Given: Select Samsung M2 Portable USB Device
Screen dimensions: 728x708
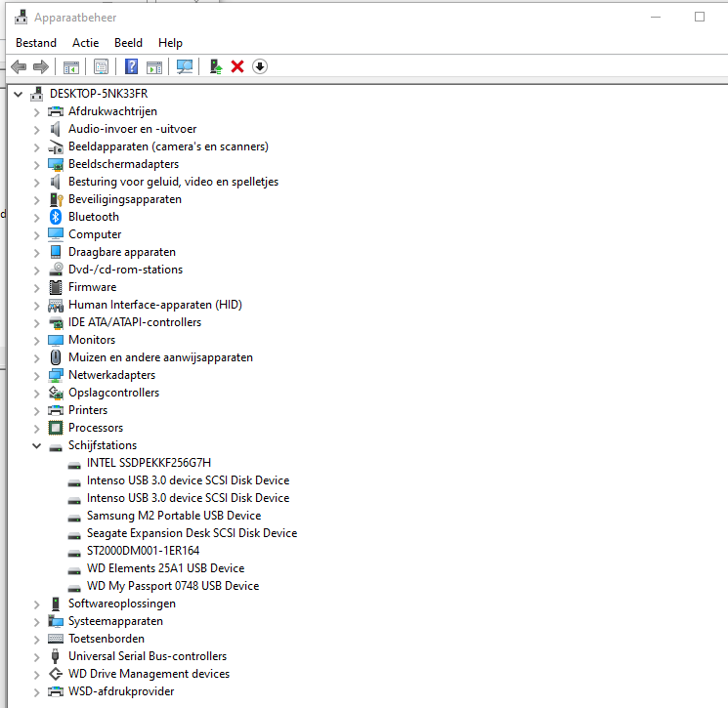Looking at the screenshot, I should [174, 516].
